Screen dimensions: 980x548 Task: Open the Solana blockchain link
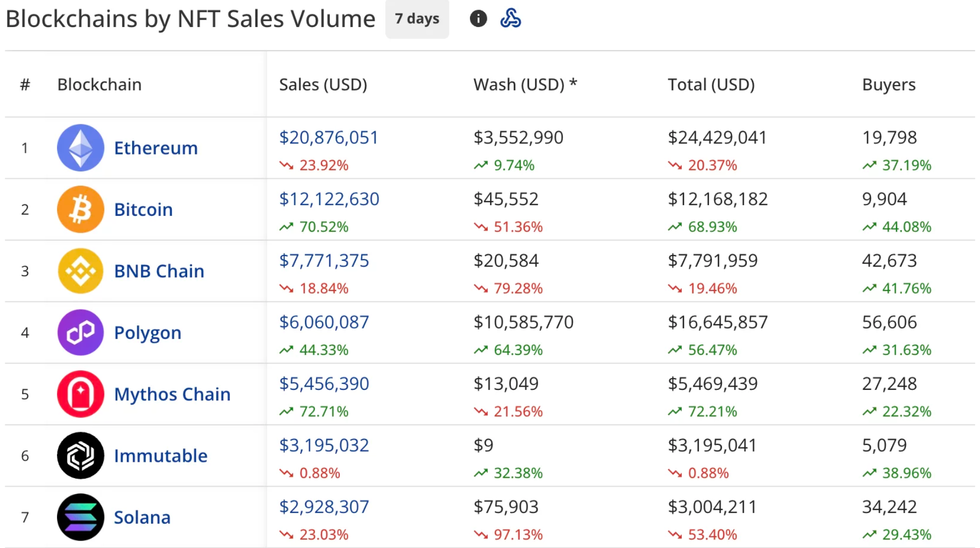pos(142,517)
